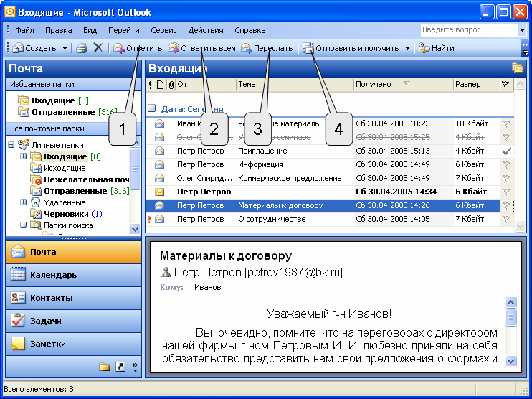Expand the Удаленные folder node
Viewport: 532px width, 399px height.
[x=23, y=202]
